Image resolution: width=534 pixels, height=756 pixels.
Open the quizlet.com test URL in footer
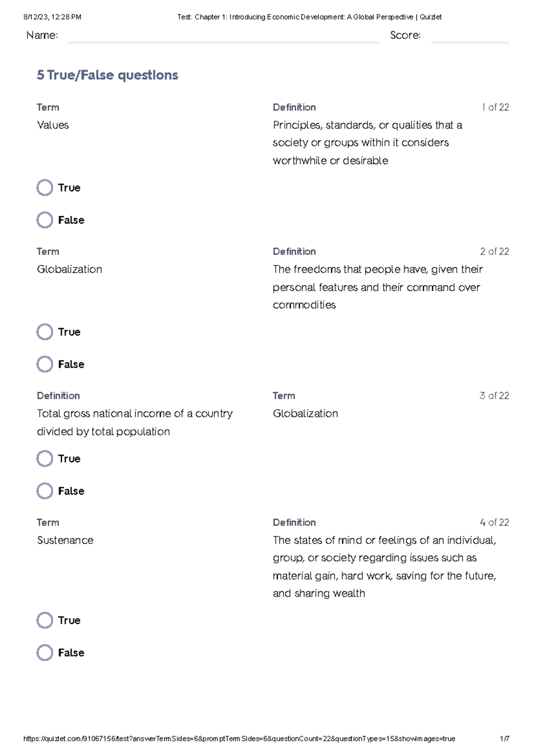(239, 739)
